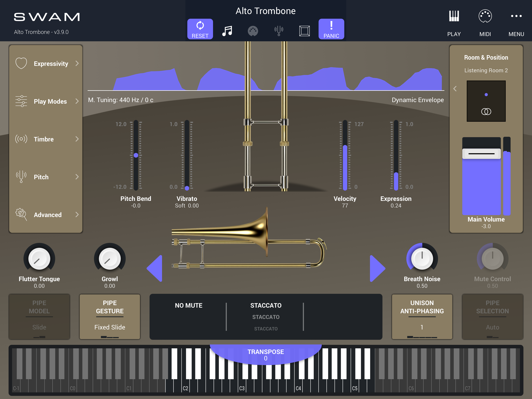Open the Expressivity menu item
The image size is (532, 399).
[x=46, y=64]
